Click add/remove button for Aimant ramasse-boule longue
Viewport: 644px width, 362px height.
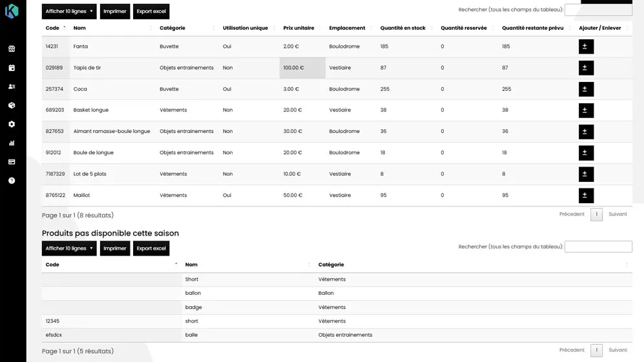[x=586, y=132]
